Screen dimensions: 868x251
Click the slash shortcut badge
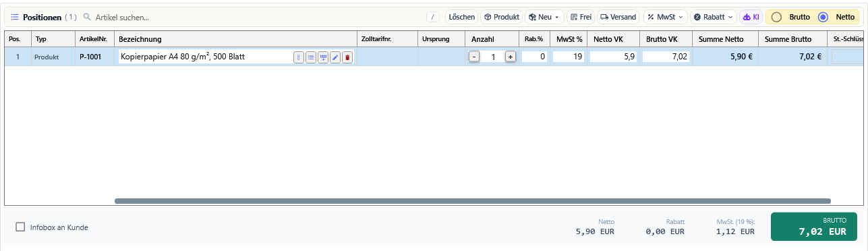coord(434,17)
